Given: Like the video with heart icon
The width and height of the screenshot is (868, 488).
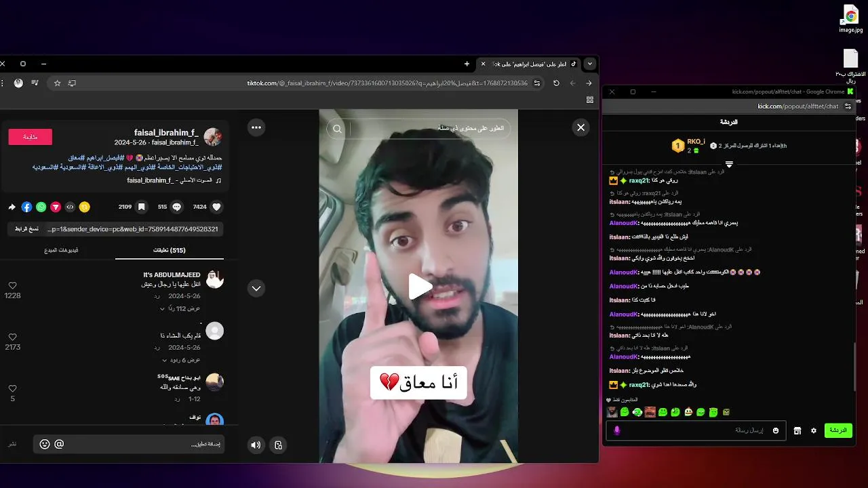Looking at the screenshot, I should point(217,207).
